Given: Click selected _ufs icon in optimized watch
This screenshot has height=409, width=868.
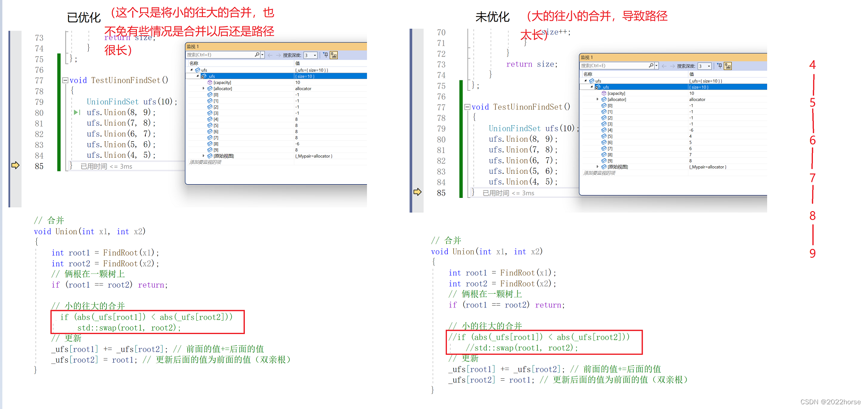Looking at the screenshot, I should pyautogui.click(x=204, y=76).
